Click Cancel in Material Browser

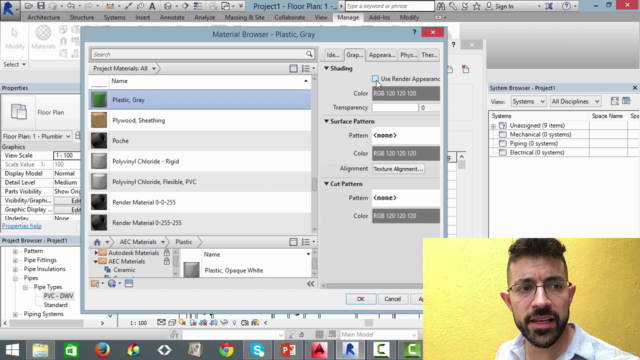coord(392,299)
